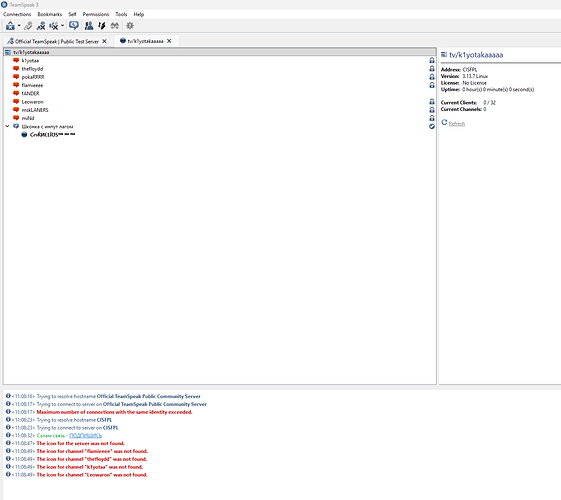The width and height of the screenshot is (561, 500).
Task: Open the contacts people icon in toolbar
Action: click(89, 26)
